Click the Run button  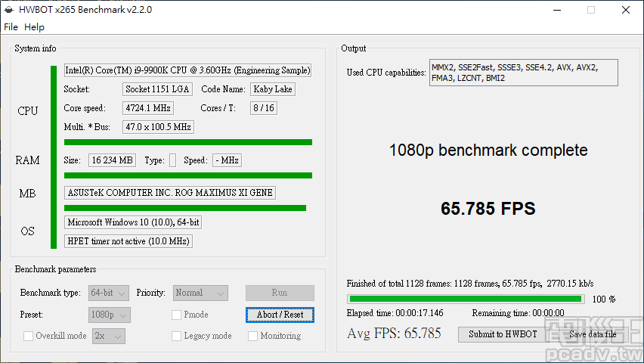pyautogui.click(x=280, y=293)
